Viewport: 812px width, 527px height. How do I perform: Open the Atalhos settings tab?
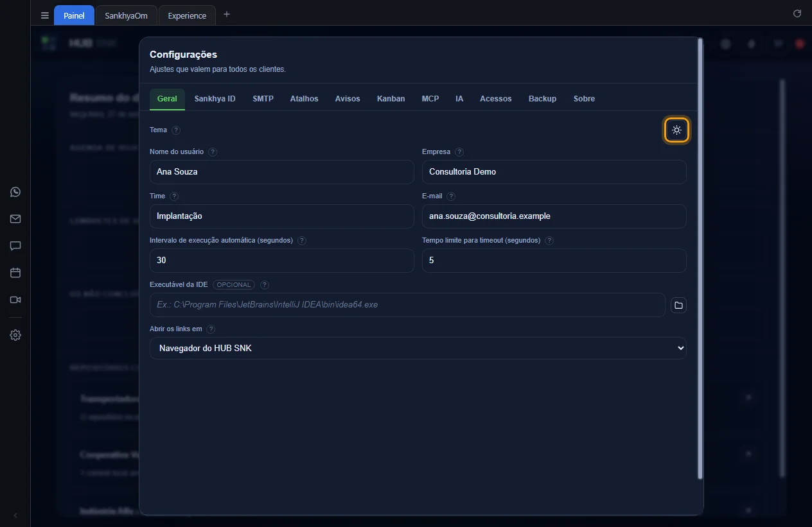point(304,99)
